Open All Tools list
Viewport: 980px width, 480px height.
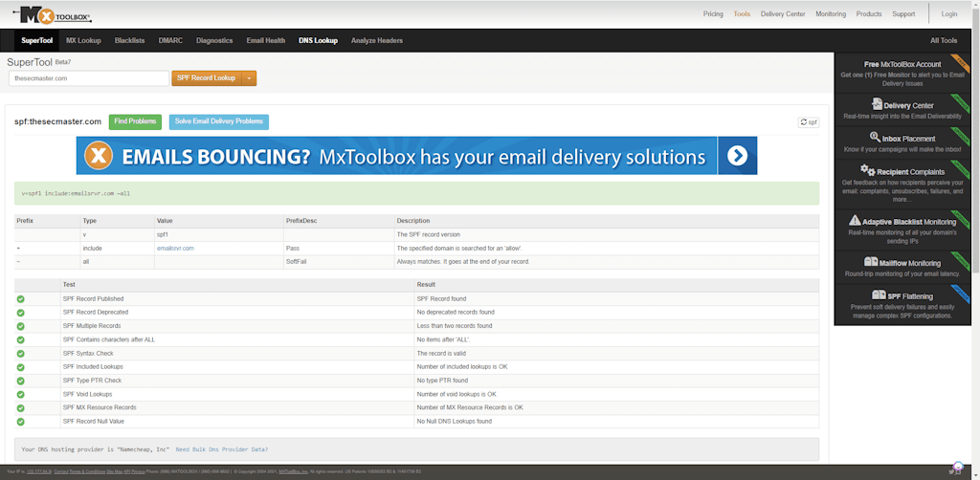click(x=944, y=40)
